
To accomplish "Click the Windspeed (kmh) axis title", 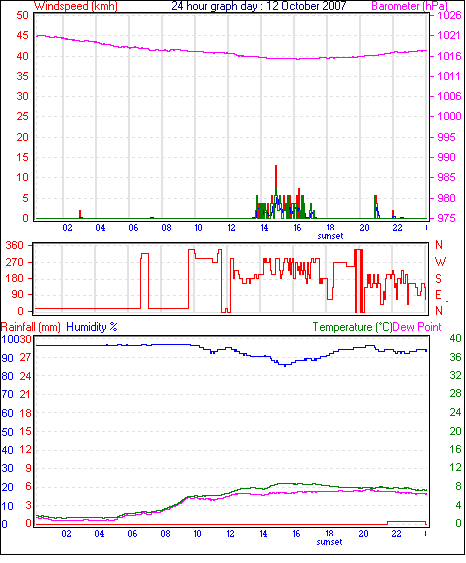I will (x=76, y=6).
